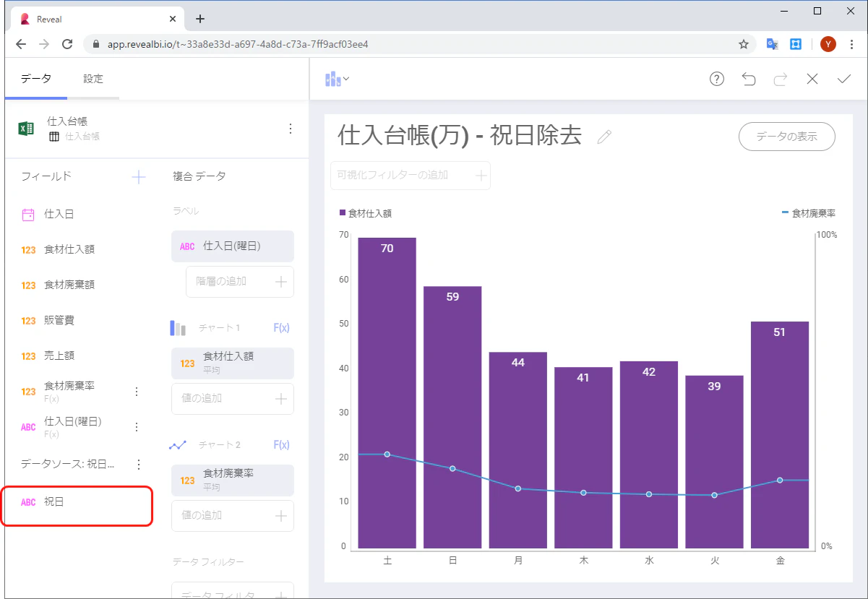The width and height of the screenshot is (868, 599).
Task: Bookmark this page with the star icon
Action: pyautogui.click(x=744, y=44)
